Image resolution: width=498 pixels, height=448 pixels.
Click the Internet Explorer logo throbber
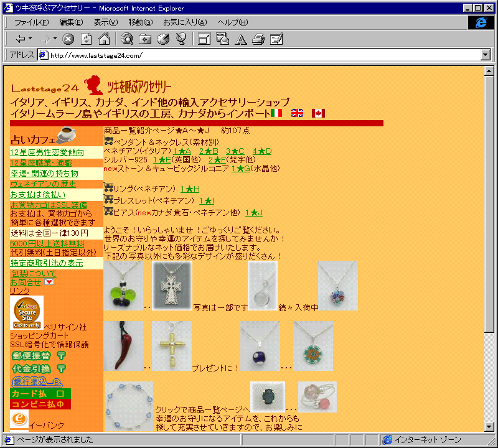click(x=481, y=22)
